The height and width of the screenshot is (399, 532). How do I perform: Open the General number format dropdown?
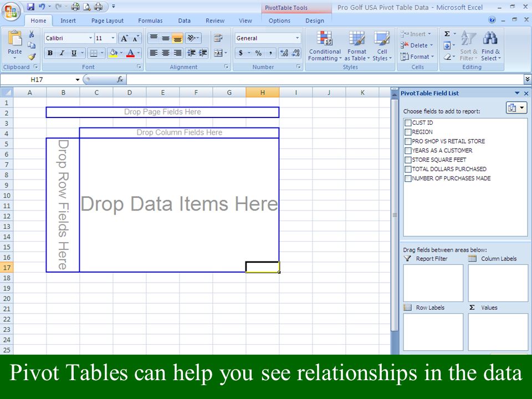coord(297,38)
